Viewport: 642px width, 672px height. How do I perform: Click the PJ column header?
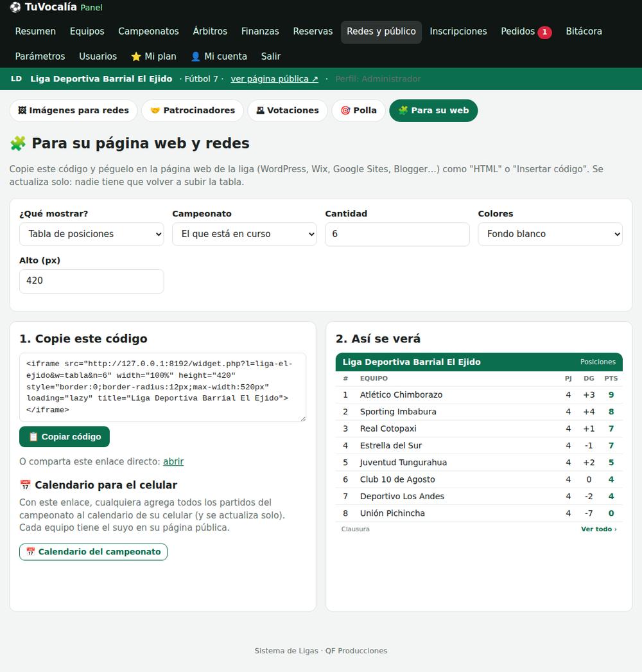(x=568, y=378)
